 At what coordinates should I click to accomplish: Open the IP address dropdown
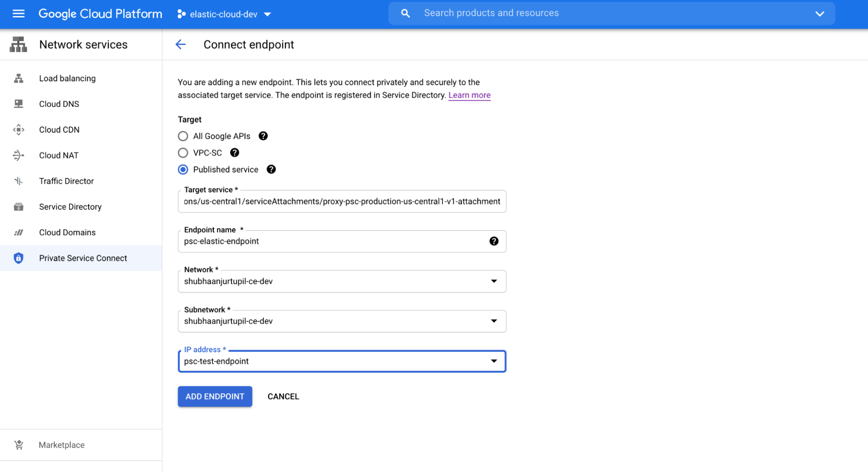point(342,361)
